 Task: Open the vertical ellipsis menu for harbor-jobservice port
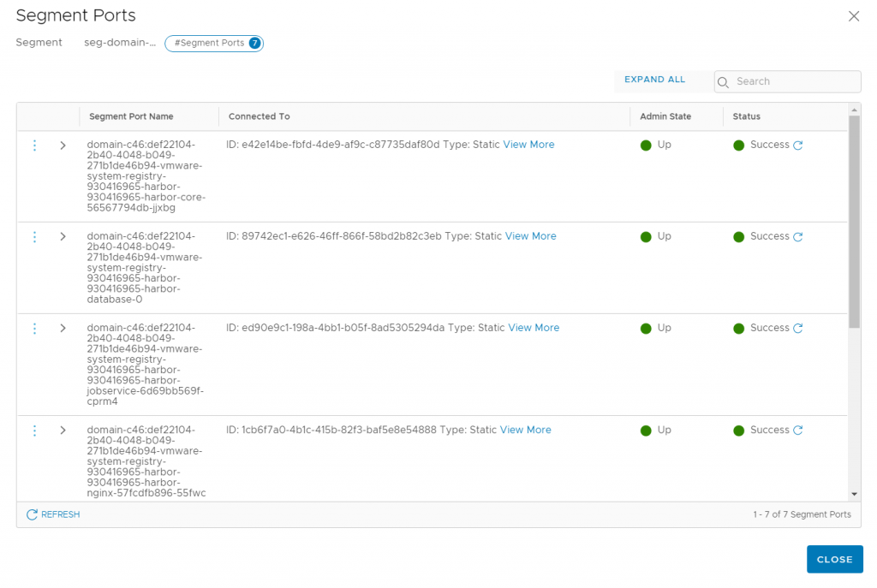(34, 328)
